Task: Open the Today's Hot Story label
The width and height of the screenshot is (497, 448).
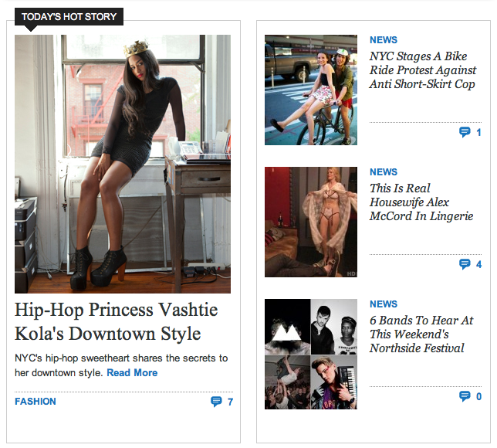Action: tap(69, 16)
